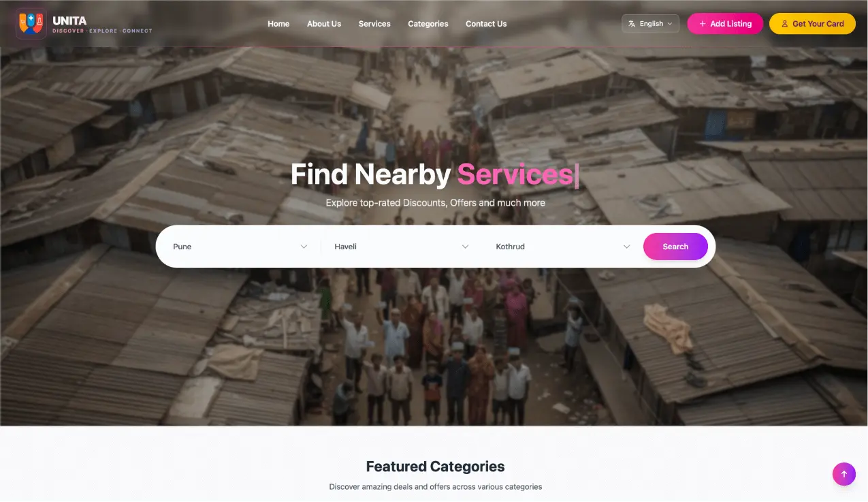
Task: Open the Pune city dropdown
Action: (x=240, y=247)
